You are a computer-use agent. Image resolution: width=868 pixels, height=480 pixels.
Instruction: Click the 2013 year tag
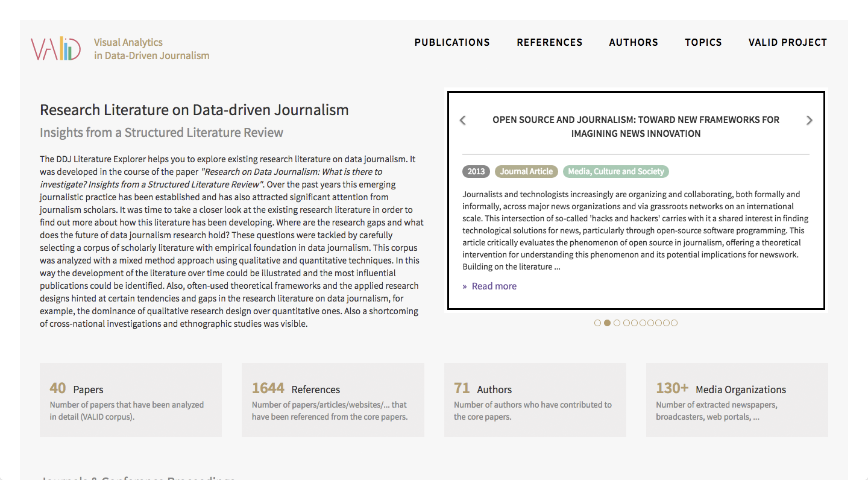476,172
